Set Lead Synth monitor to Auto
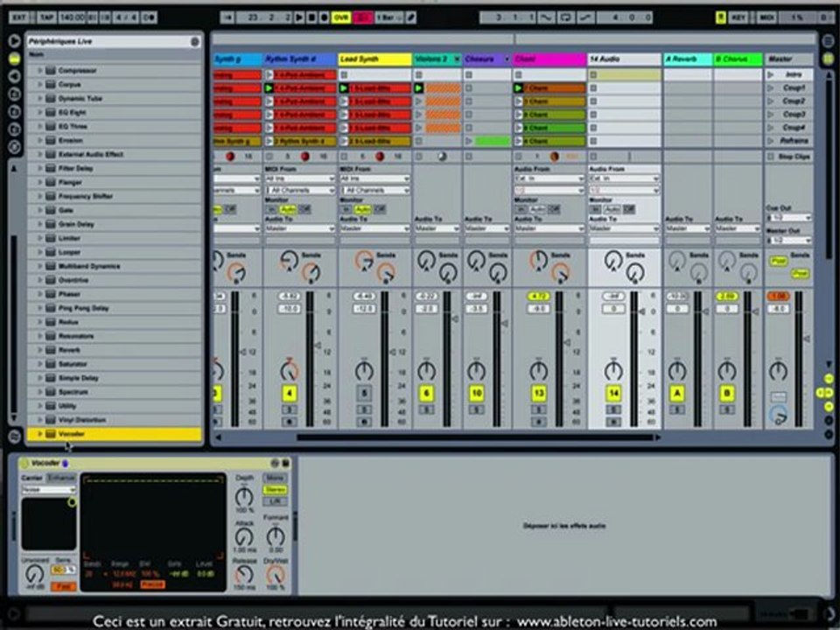 (x=362, y=209)
